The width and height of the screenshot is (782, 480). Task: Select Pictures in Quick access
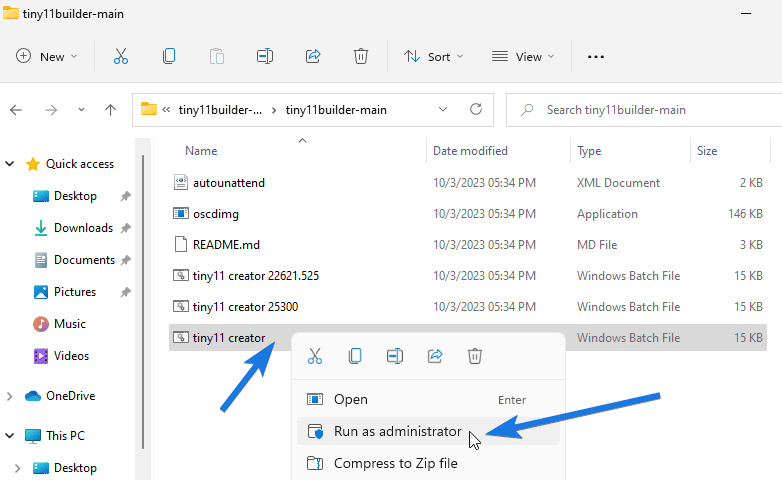tap(75, 292)
